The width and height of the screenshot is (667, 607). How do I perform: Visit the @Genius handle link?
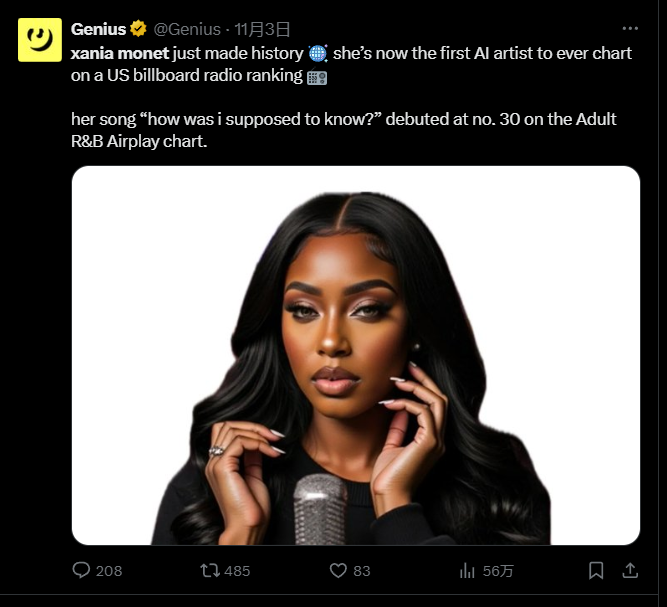pyautogui.click(x=187, y=29)
